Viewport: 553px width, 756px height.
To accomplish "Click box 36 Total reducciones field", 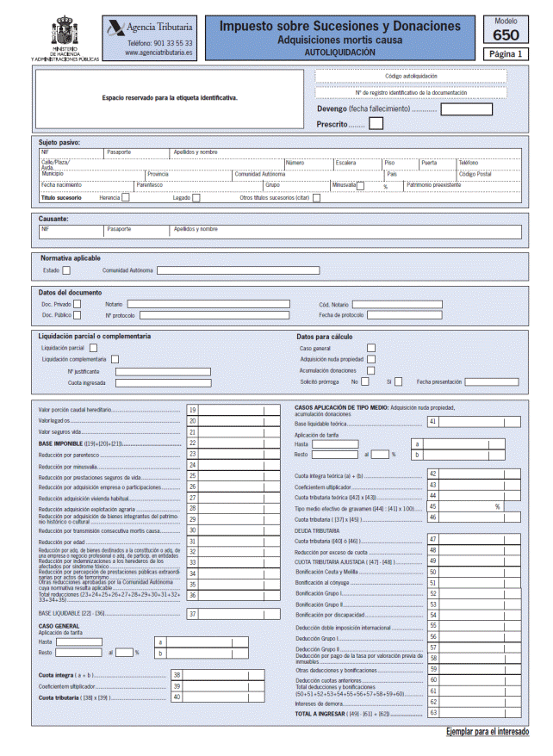I will click(233, 596).
